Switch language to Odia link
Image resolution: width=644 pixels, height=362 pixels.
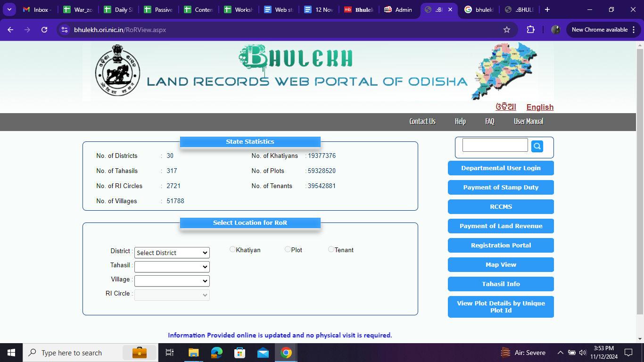(506, 107)
